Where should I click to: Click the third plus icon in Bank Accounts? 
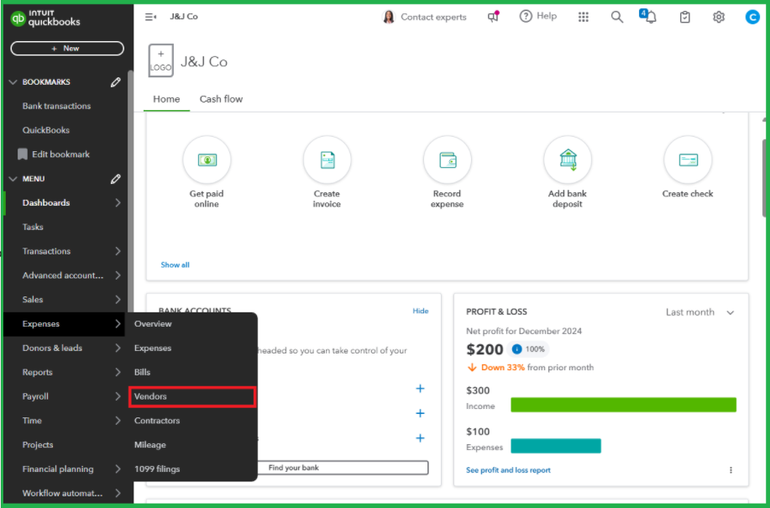point(420,438)
